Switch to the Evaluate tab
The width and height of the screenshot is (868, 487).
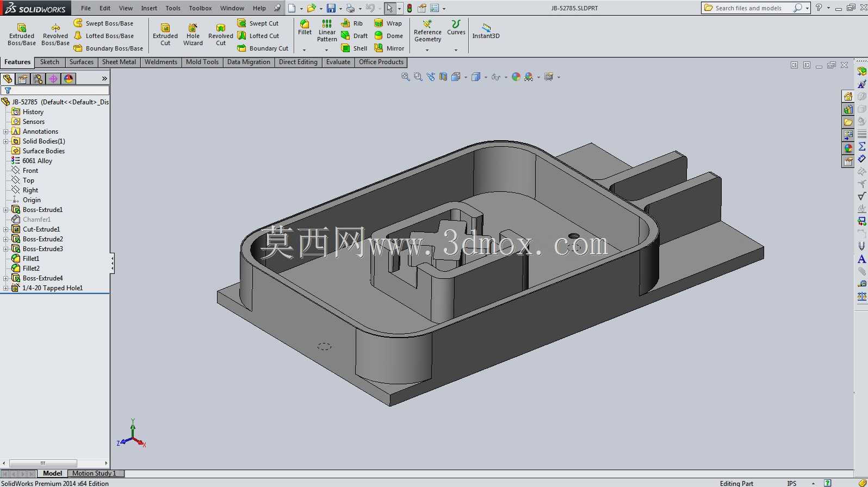[x=338, y=62]
